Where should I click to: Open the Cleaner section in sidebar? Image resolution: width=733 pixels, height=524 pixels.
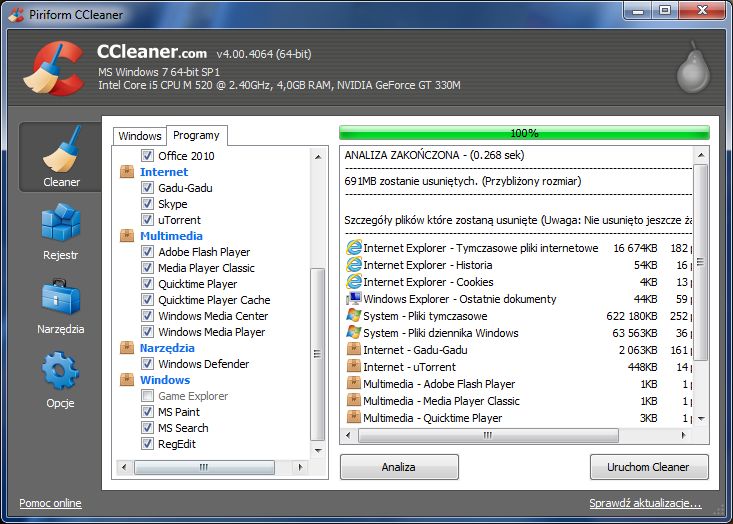[x=61, y=157]
